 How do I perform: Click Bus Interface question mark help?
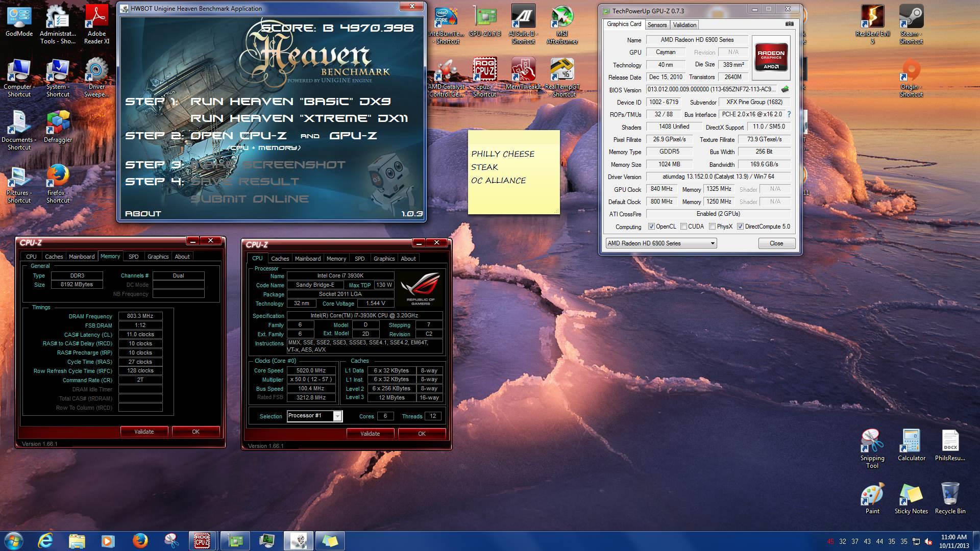tap(789, 114)
